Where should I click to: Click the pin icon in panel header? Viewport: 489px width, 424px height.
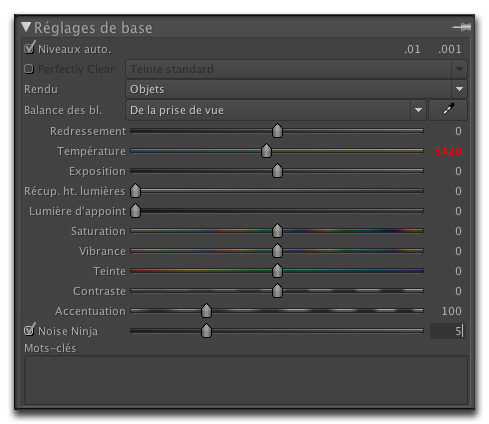tap(462, 27)
